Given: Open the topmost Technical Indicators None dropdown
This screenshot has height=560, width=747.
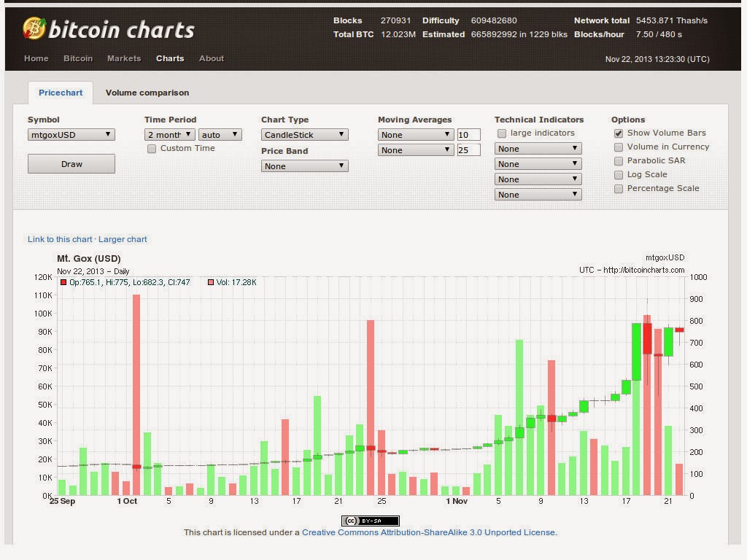Looking at the screenshot, I should [538, 149].
